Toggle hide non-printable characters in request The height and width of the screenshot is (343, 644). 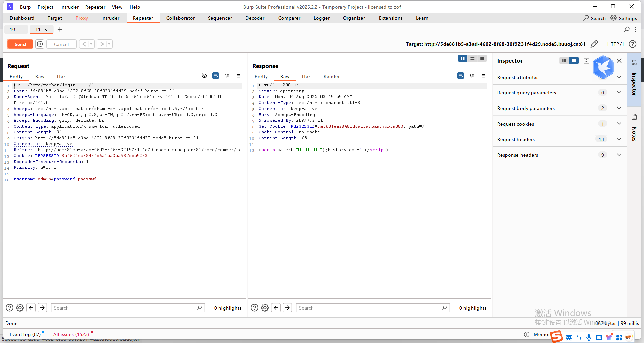coord(204,76)
